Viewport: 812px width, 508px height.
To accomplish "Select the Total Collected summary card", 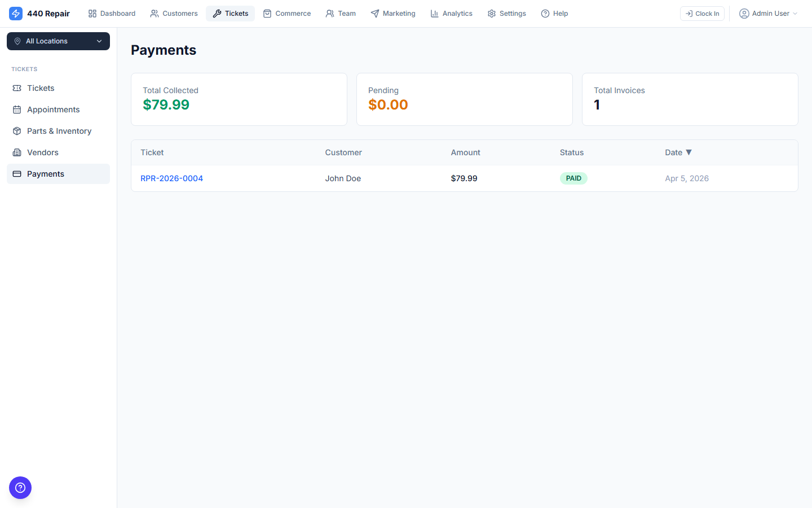I will (x=239, y=99).
